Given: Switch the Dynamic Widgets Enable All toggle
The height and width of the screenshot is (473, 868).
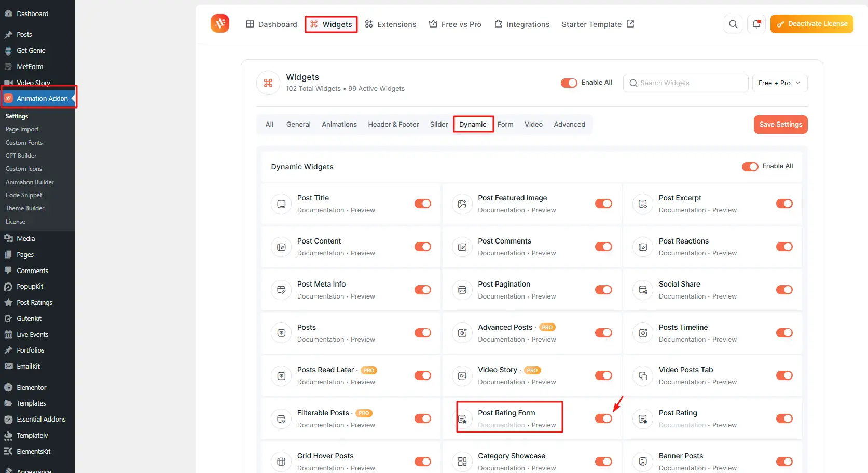Looking at the screenshot, I should (x=750, y=167).
